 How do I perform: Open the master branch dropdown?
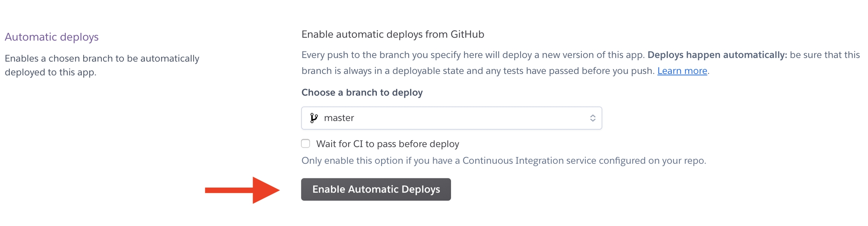tap(451, 118)
